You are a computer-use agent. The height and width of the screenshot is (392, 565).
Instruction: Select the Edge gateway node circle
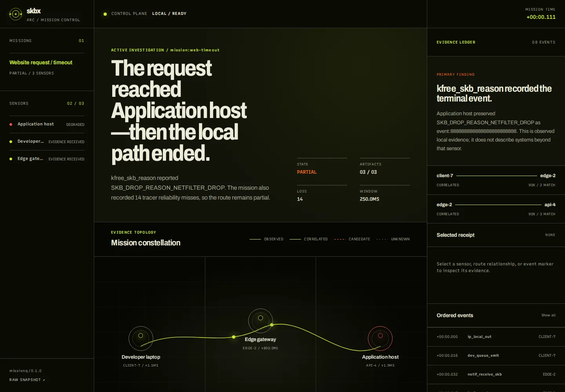click(x=261, y=321)
